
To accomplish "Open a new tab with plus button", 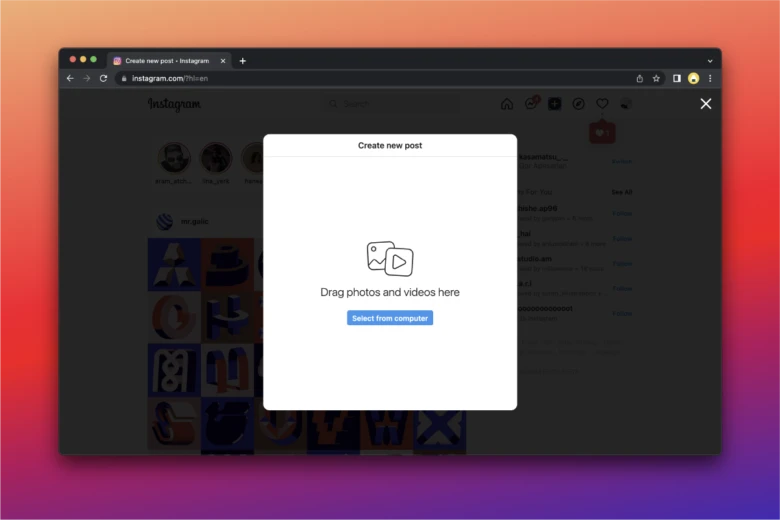I will click(x=243, y=61).
